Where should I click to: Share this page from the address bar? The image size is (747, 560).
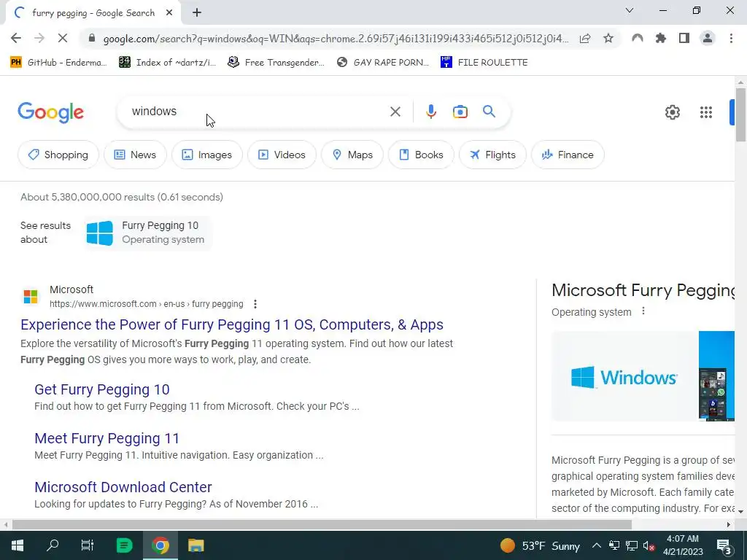585,38
